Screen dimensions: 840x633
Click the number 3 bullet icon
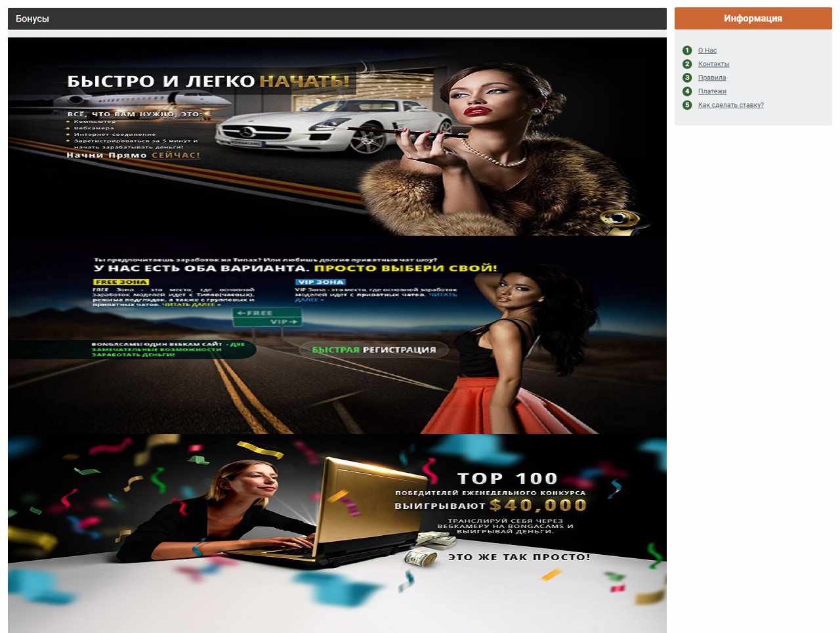(687, 77)
